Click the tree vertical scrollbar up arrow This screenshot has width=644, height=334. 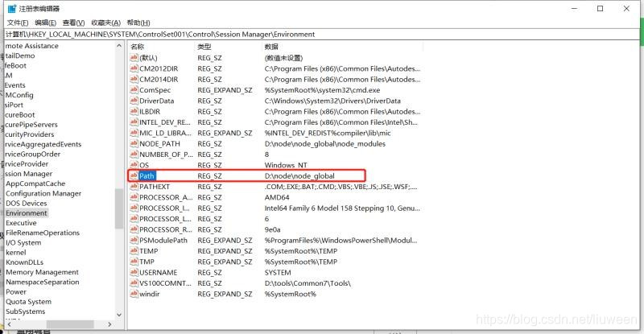pos(119,46)
